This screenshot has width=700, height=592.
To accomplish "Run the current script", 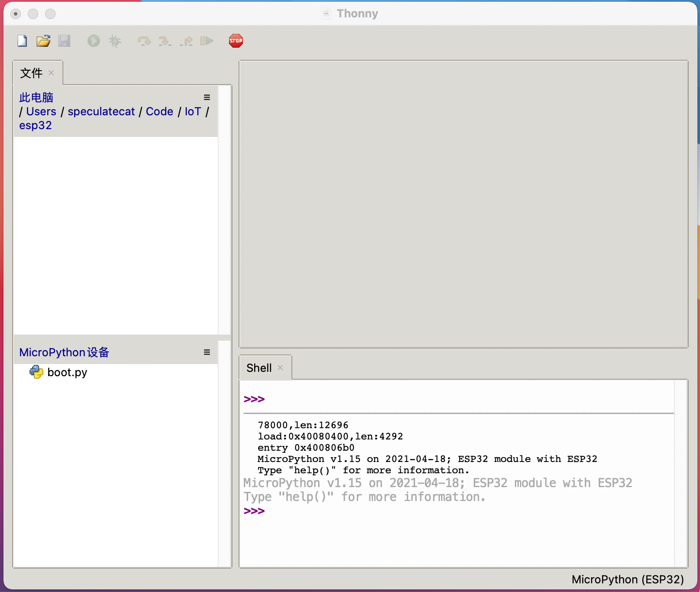I will coord(93,40).
